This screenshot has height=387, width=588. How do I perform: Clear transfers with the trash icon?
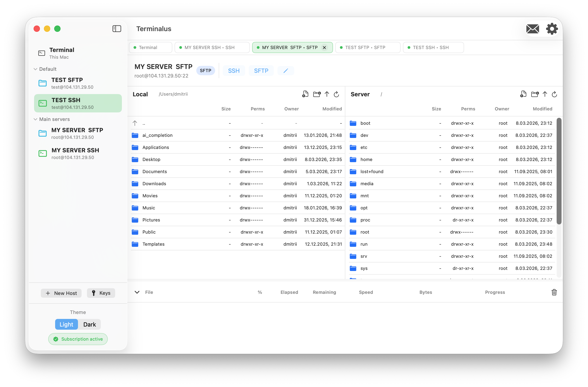554,292
